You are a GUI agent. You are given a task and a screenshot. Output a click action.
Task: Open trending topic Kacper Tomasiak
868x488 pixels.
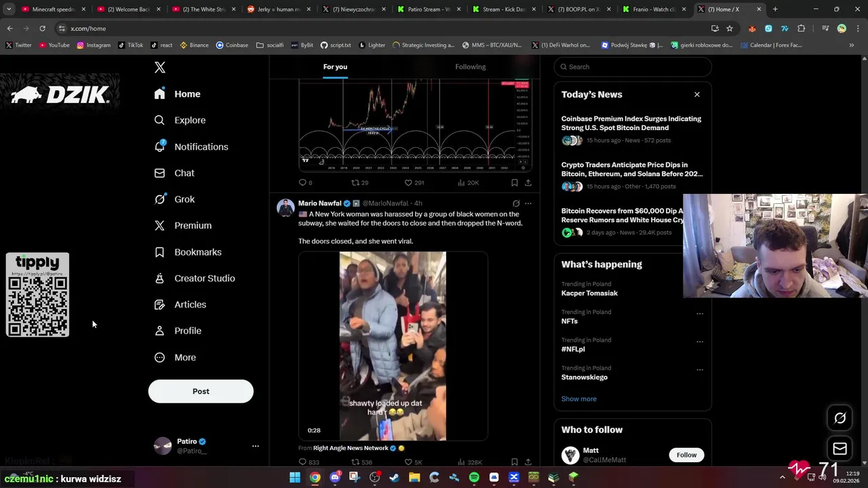(x=589, y=293)
